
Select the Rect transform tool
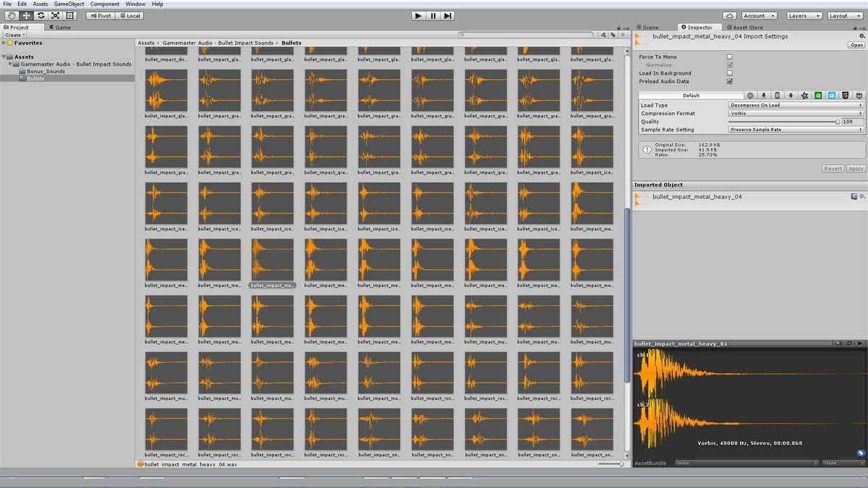coord(69,15)
